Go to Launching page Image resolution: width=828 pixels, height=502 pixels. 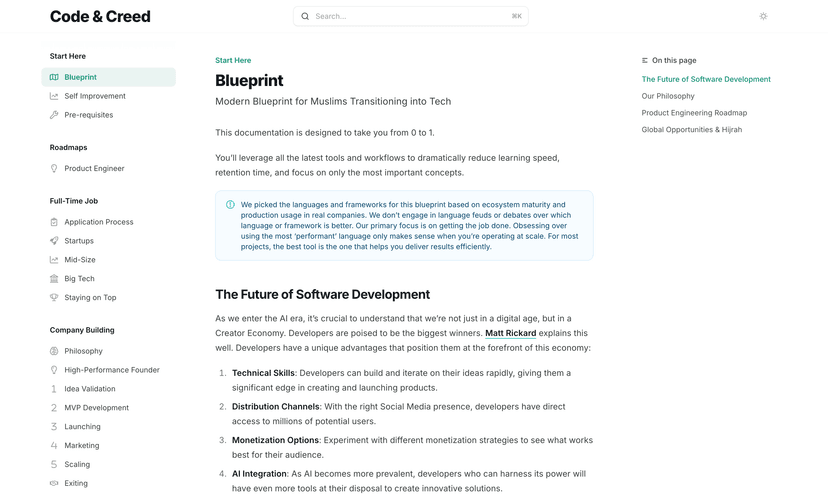tap(109, 427)
